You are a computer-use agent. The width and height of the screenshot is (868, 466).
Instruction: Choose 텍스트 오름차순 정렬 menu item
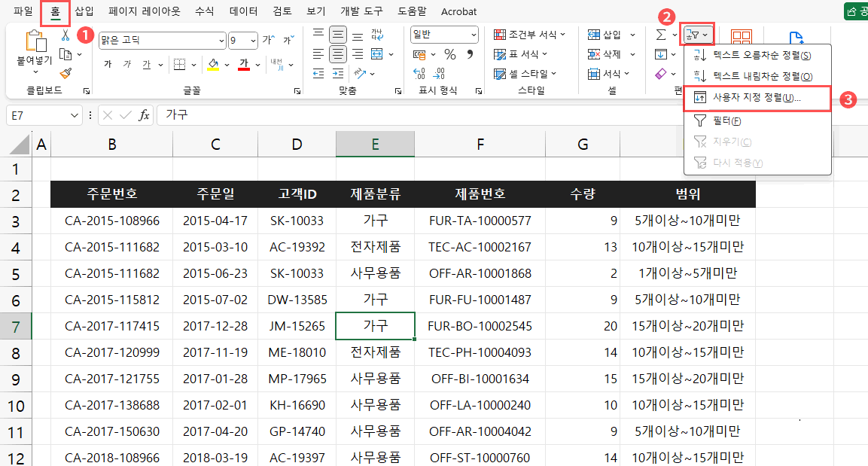[757, 55]
